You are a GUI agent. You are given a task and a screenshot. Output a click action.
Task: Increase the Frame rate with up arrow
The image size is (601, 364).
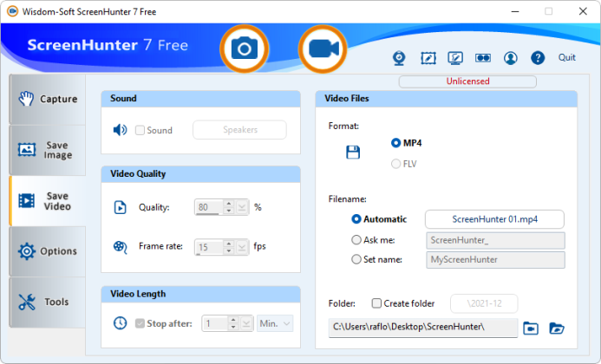pos(229,244)
